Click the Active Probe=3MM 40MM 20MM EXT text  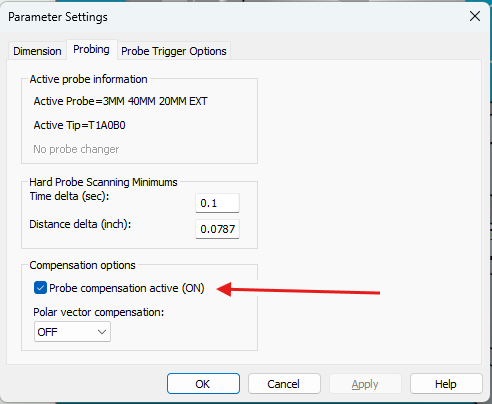[120, 101]
